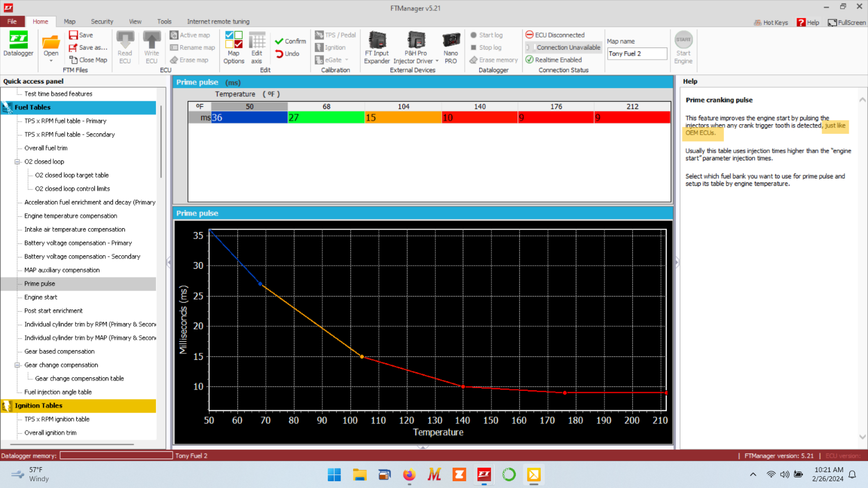Open the Internet remote tuning tab
868x488 pixels.
[218, 21]
